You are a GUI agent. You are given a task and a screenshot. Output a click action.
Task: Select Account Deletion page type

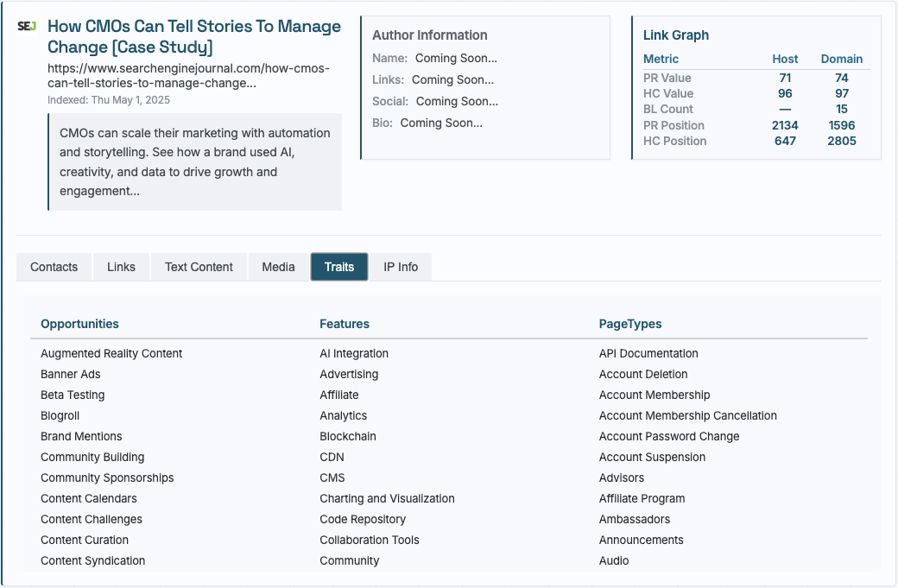click(643, 375)
